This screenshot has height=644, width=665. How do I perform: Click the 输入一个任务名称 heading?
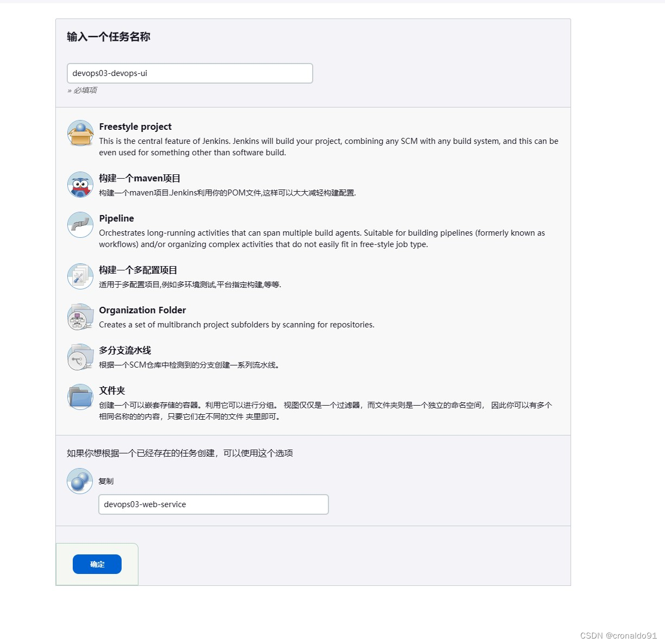109,37
